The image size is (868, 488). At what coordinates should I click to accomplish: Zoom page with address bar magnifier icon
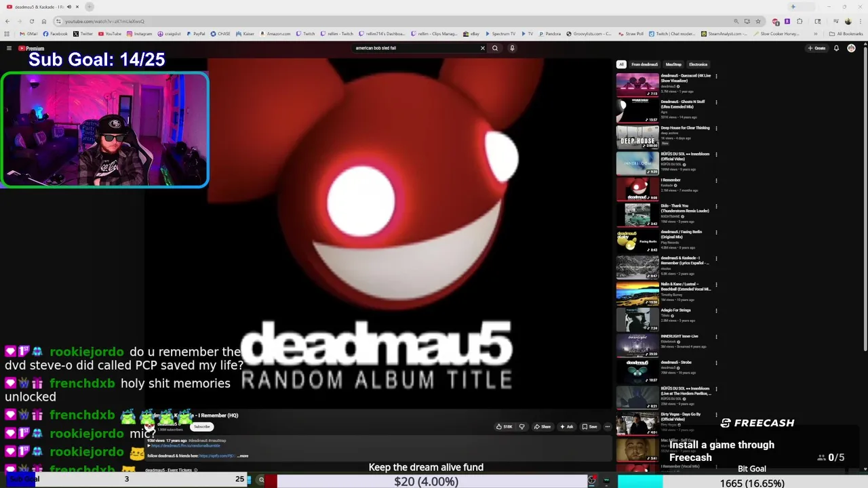coord(736,21)
